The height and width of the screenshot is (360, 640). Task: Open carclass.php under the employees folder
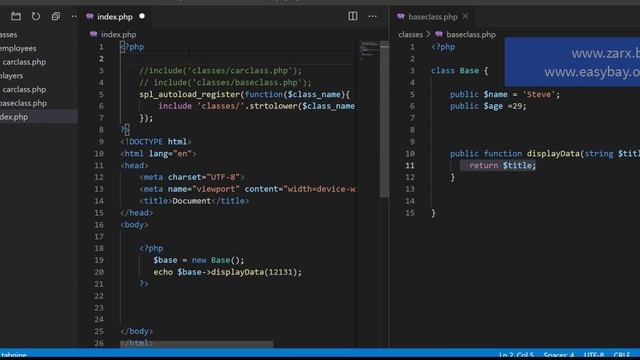[x=24, y=62]
